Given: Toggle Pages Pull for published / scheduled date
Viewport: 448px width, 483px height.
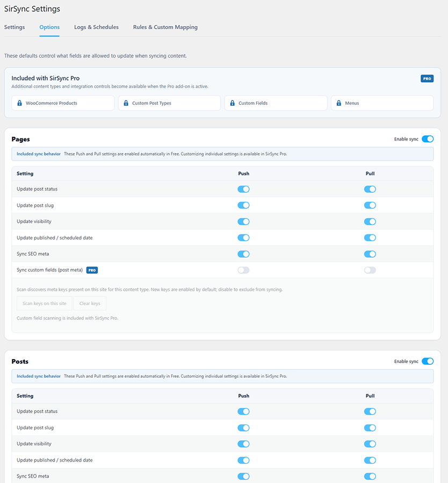Looking at the screenshot, I should click(370, 238).
